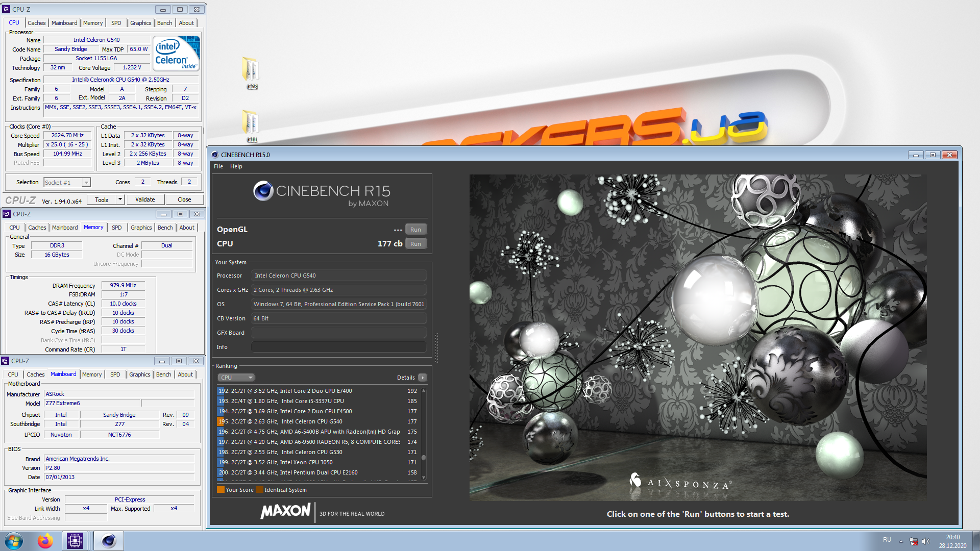Click the Tools button in CPU-Z
Screen dimensions: 980x551
[x=102, y=199]
